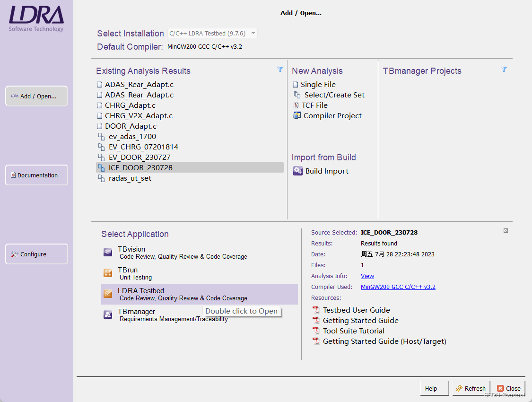Click the Close button

[x=509, y=388]
